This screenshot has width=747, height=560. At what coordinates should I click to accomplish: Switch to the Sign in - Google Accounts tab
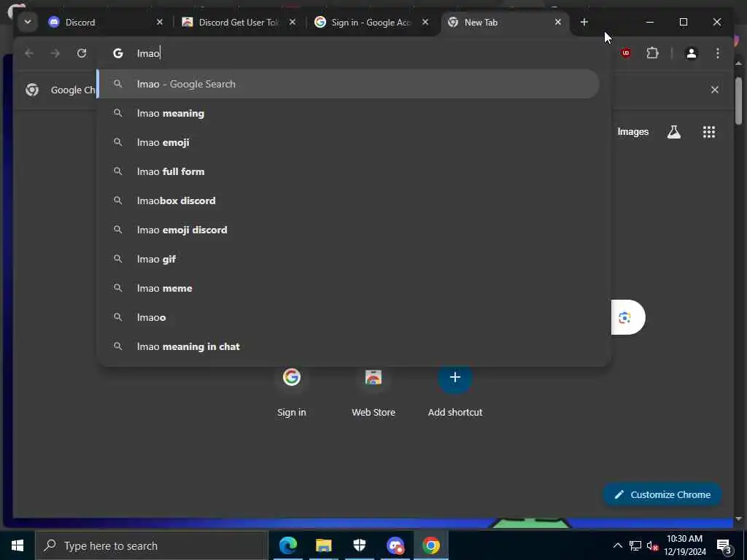[x=371, y=22]
